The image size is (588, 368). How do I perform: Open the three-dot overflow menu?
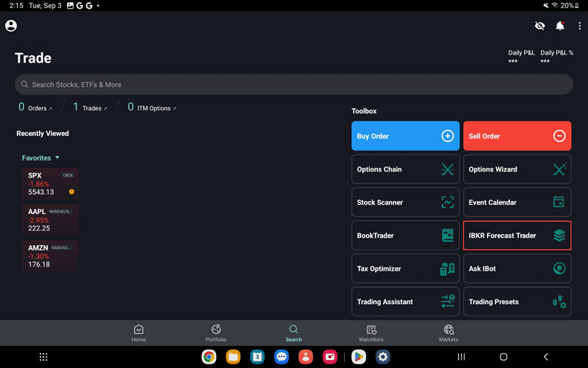(x=580, y=26)
